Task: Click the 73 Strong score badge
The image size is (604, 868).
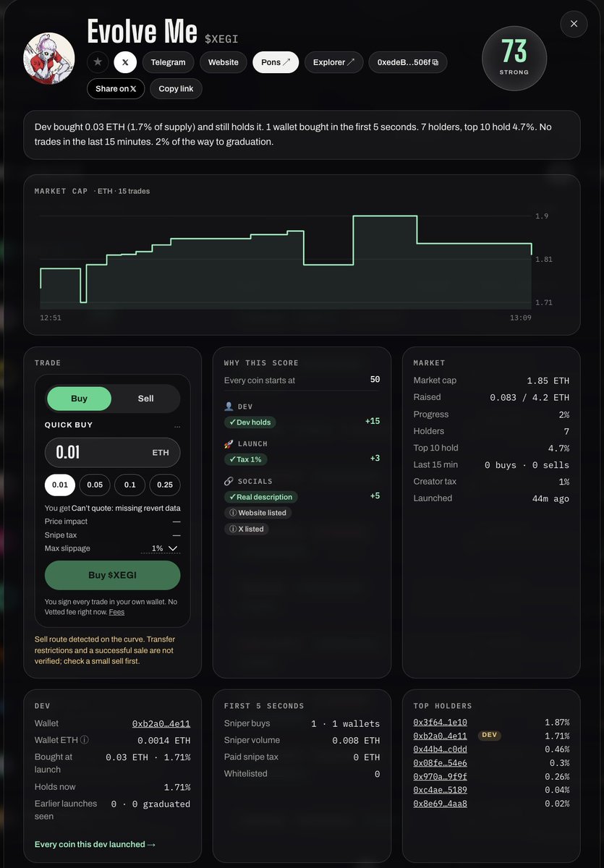Action: 514,59
